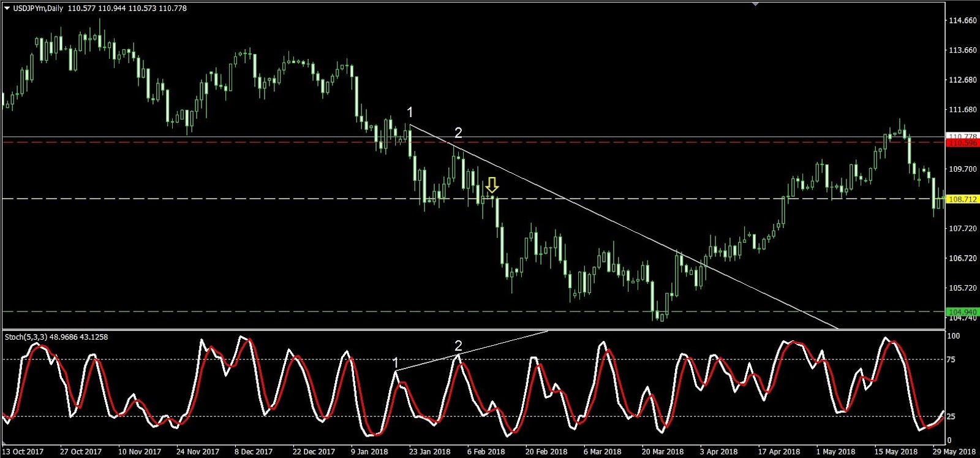
Task: Click the 8 Dec 2017 date label
Action: (x=254, y=452)
